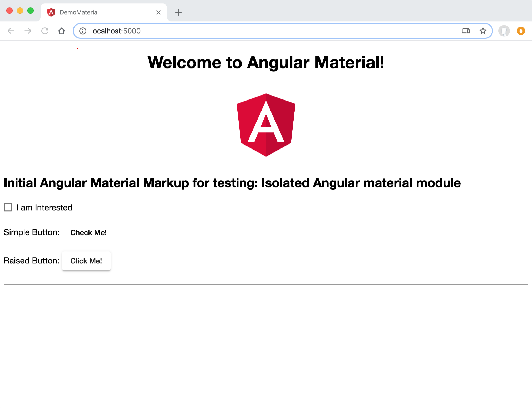Select the DemoMaterial tab

click(x=104, y=12)
